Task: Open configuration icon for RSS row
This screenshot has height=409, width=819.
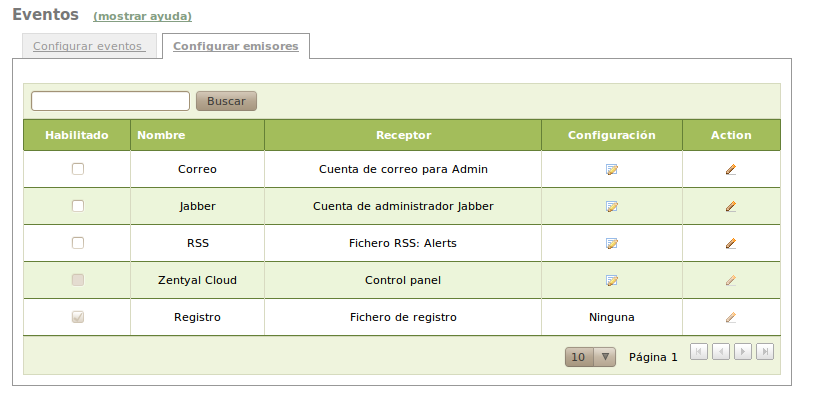Action: click(612, 243)
